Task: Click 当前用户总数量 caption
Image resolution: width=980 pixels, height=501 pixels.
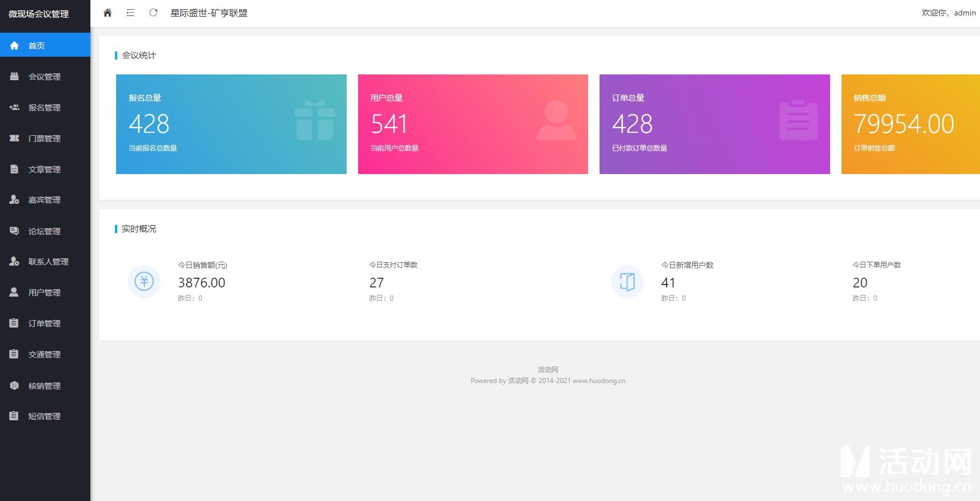Action: 394,148
